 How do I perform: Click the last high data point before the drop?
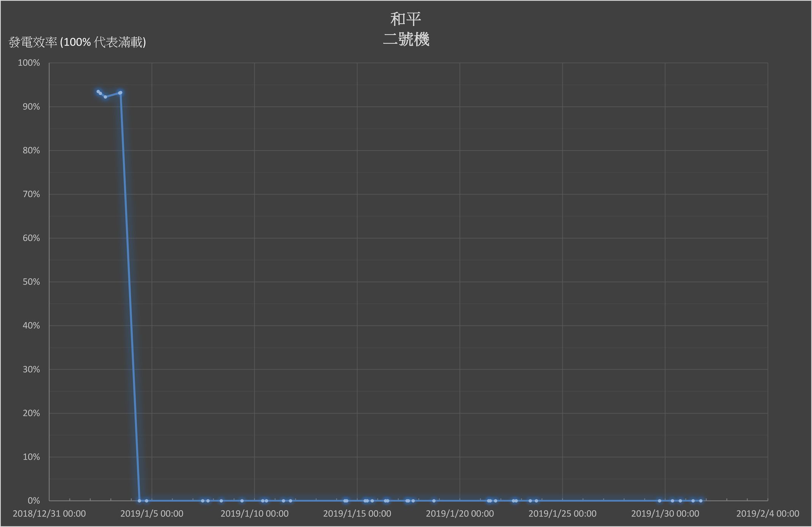[120, 93]
